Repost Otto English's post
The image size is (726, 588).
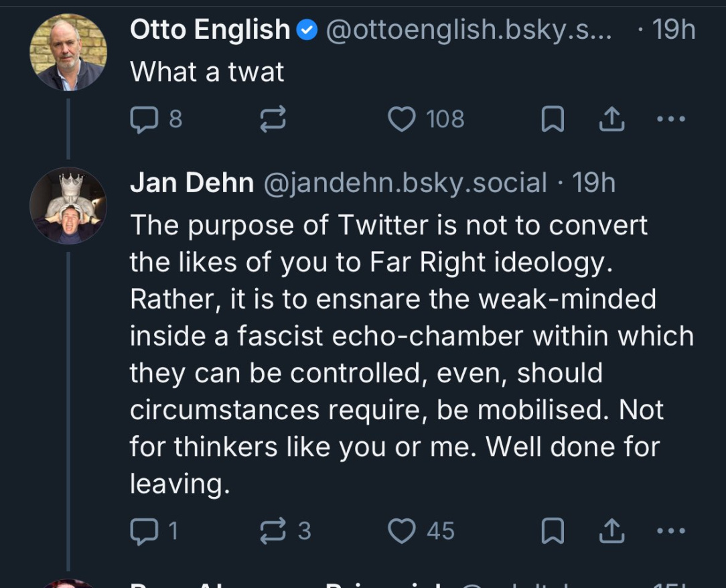coord(273,119)
